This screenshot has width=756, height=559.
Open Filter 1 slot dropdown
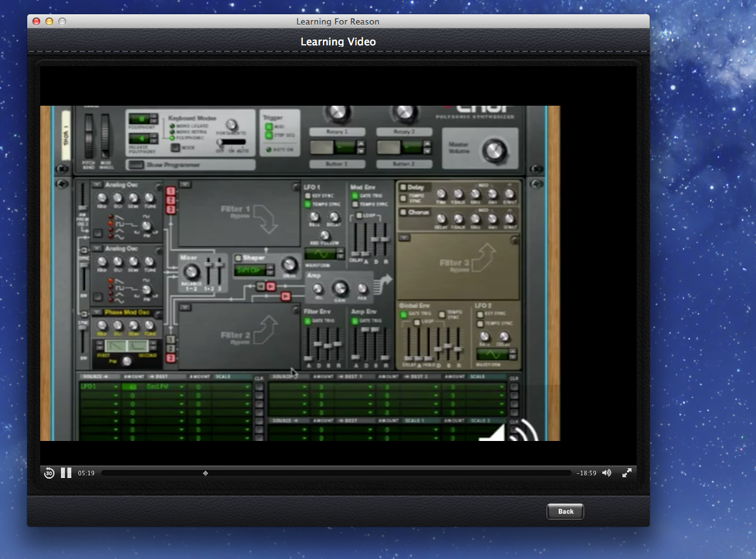pyautogui.click(x=185, y=185)
